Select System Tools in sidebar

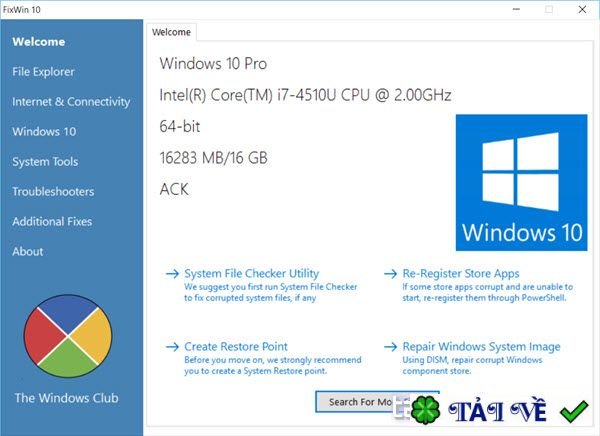45,161
